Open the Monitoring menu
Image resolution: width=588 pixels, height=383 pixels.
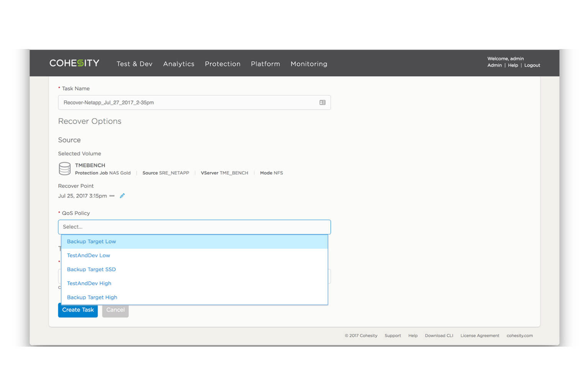(x=309, y=64)
